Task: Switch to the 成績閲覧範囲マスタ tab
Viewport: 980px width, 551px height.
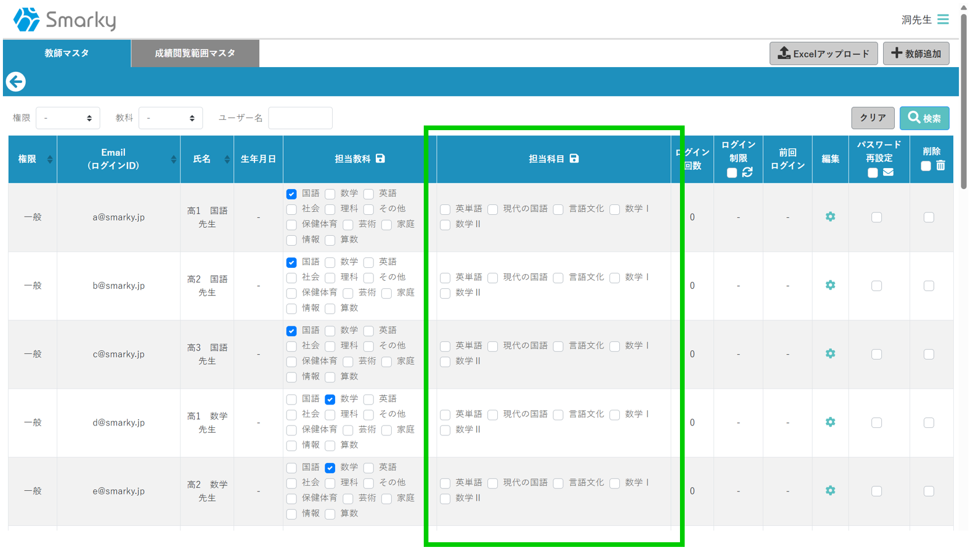Action: click(x=195, y=53)
